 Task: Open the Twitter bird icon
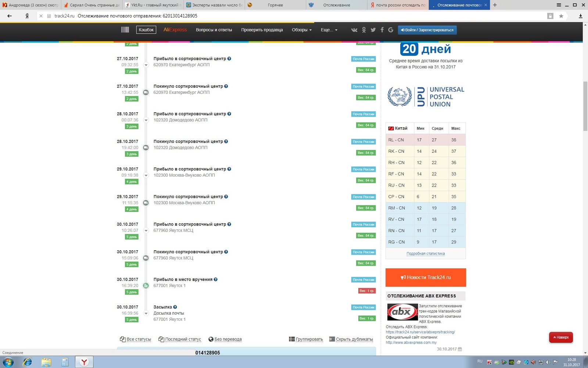[373, 30]
